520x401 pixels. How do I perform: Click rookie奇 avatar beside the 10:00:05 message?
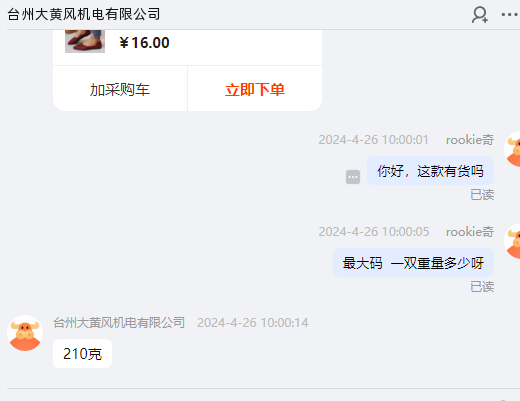tap(513, 241)
